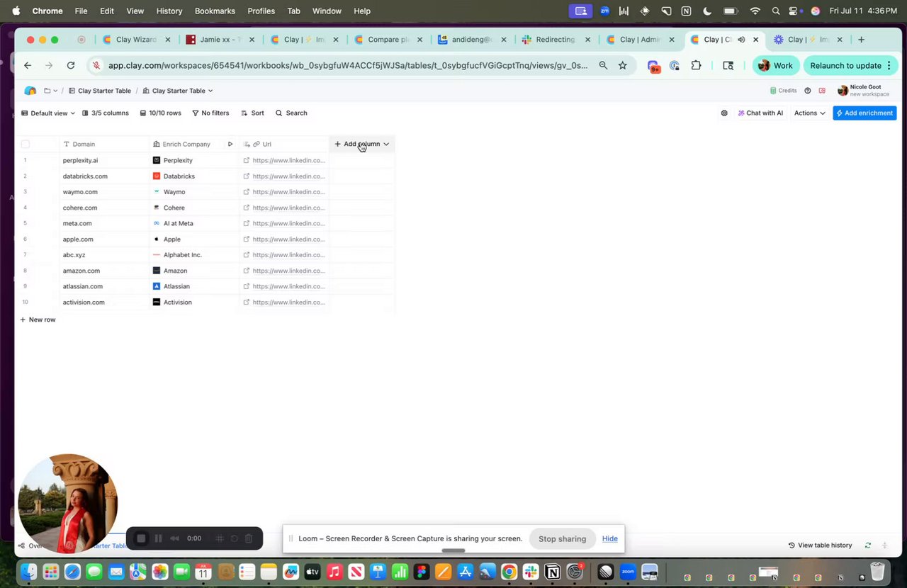Expand the folder breadcrumb dropdown
907x588 pixels.
51,91
